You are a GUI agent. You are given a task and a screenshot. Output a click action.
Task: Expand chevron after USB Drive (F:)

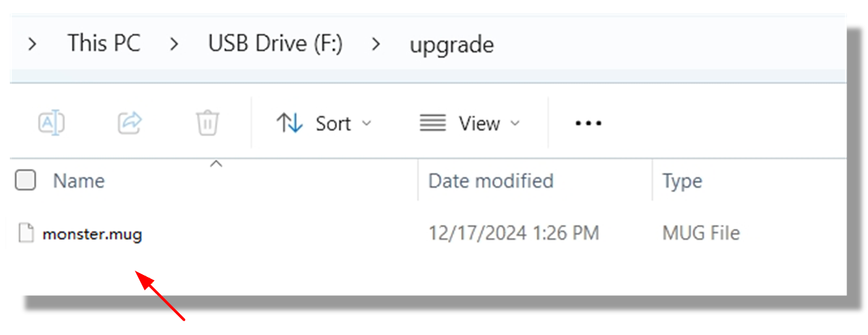tap(376, 44)
